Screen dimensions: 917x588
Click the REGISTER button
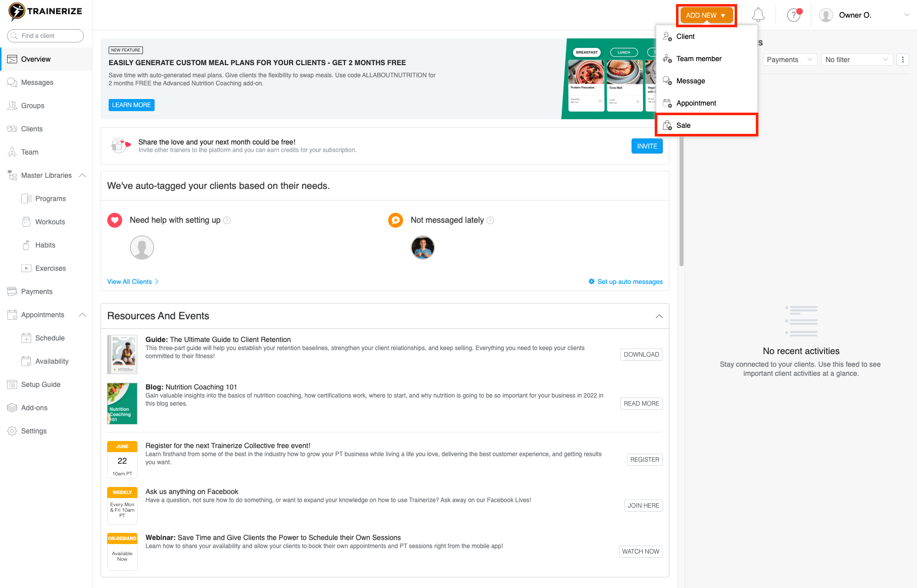pyautogui.click(x=645, y=460)
